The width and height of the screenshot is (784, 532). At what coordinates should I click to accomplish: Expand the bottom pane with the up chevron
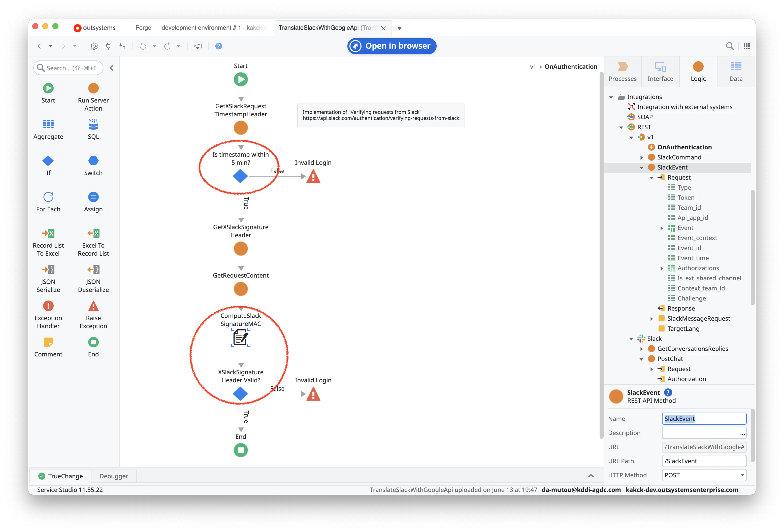(591, 476)
